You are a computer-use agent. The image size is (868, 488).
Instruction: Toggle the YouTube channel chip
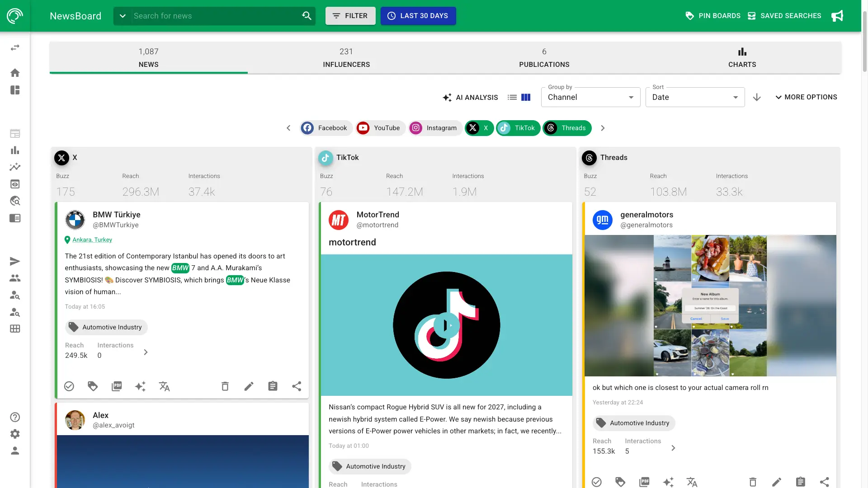[380, 128]
